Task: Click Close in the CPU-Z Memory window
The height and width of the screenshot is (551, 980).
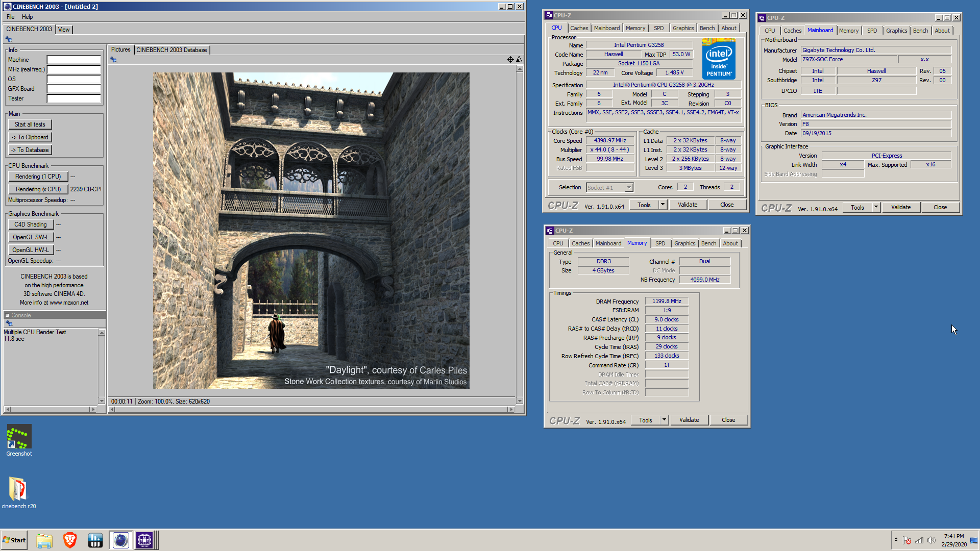Action: pyautogui.click(x=728, y=420)
